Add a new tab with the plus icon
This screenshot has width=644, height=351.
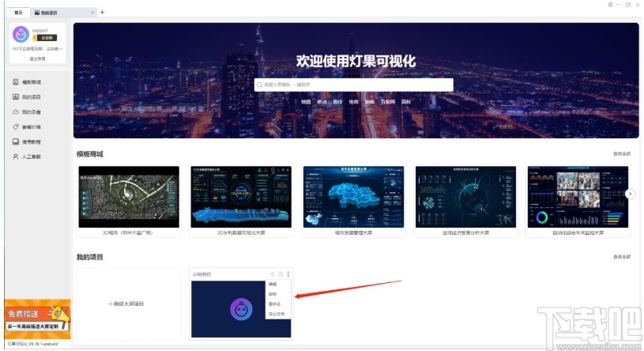click(102, 13)
